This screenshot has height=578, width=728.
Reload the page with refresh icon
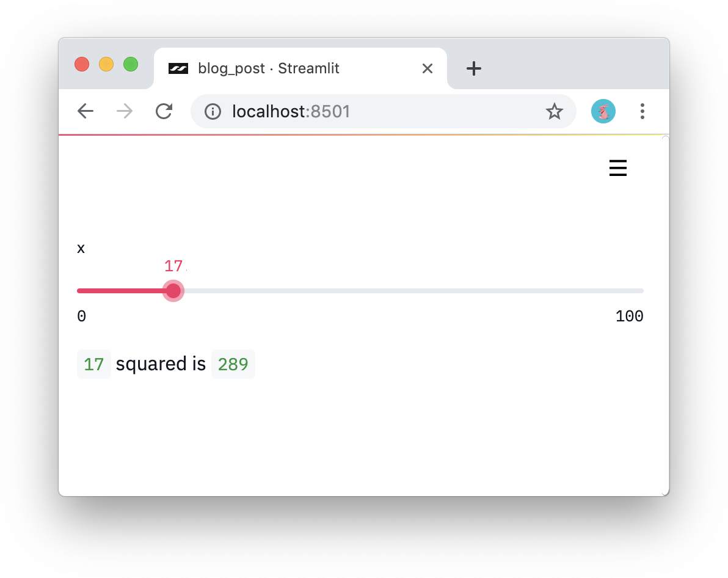point(164,111)
